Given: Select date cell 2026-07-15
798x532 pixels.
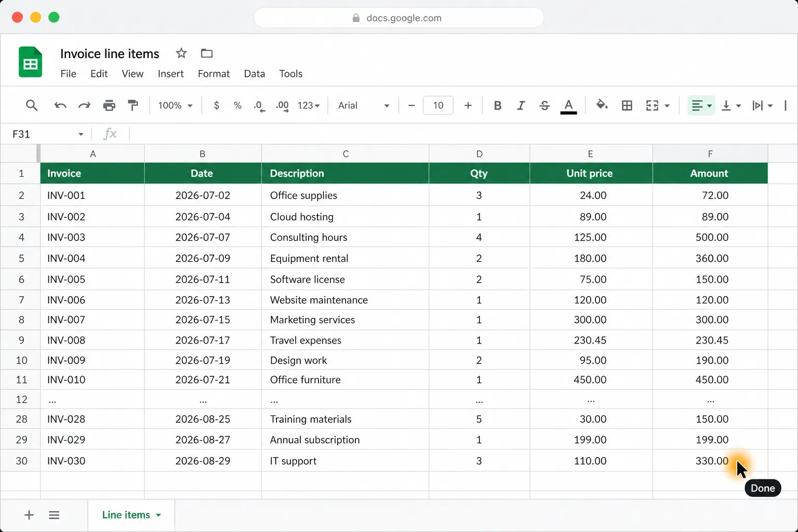Looking at the screenshot, I should tap(203, 320).
